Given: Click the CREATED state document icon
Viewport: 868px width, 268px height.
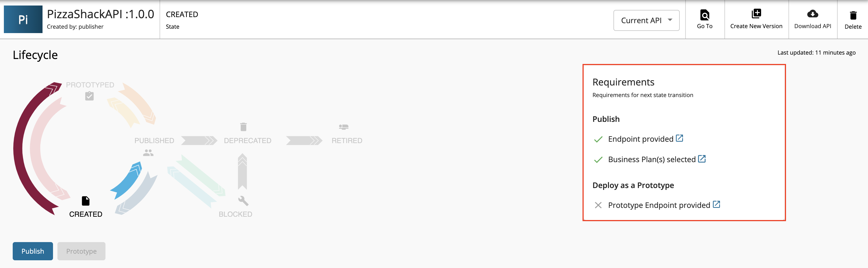Looking at the screenshot, I should (x=86, y=201).
